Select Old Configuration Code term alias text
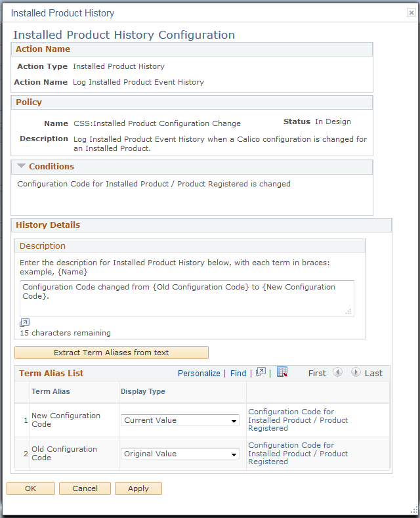Image resolution: width=420 pixels, height=518 pixels. (64, 453)
